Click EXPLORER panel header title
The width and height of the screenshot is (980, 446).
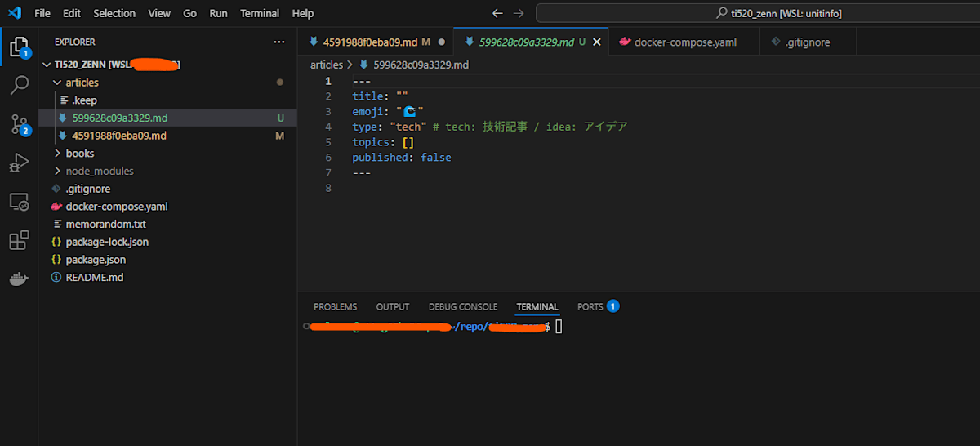click(75, 42)
